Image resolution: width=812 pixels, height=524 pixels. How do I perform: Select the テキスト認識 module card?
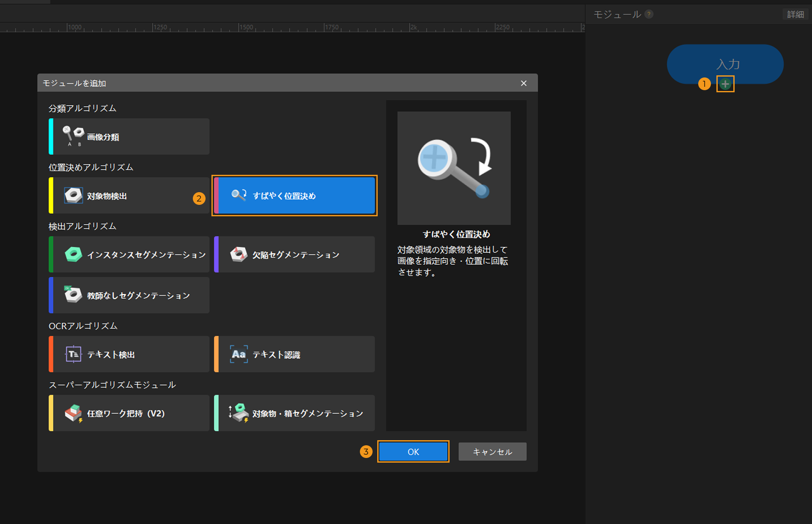tap(294, 354)
